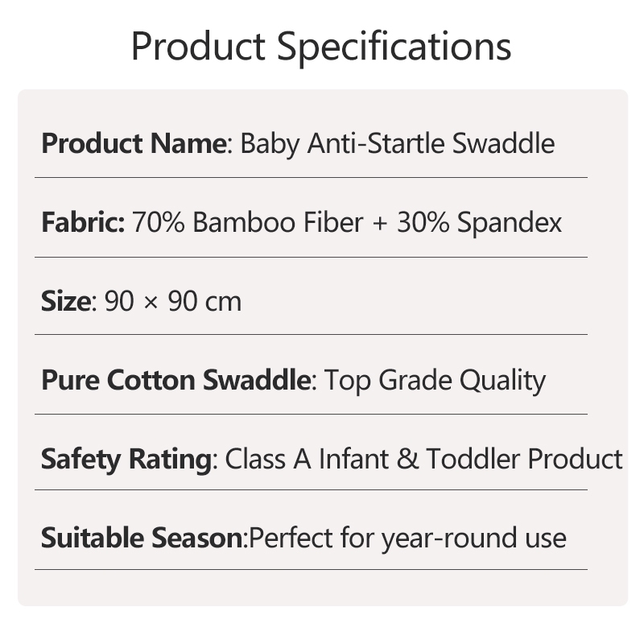Image resolution: width=644 pixels, height=644 pixels.
Task: Click the divider line below Suitable Season
Action: tap(311, 570)
